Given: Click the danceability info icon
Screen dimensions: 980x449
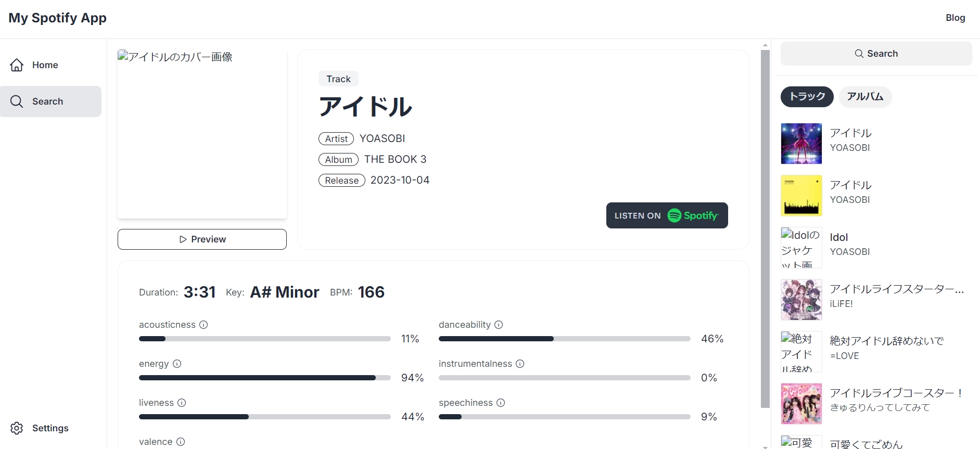Looking at the screenshot, I should 499,325.
